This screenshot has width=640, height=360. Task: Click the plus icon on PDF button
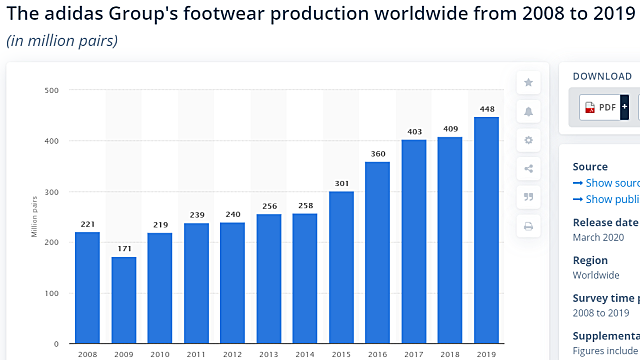(x=624, y=107)
